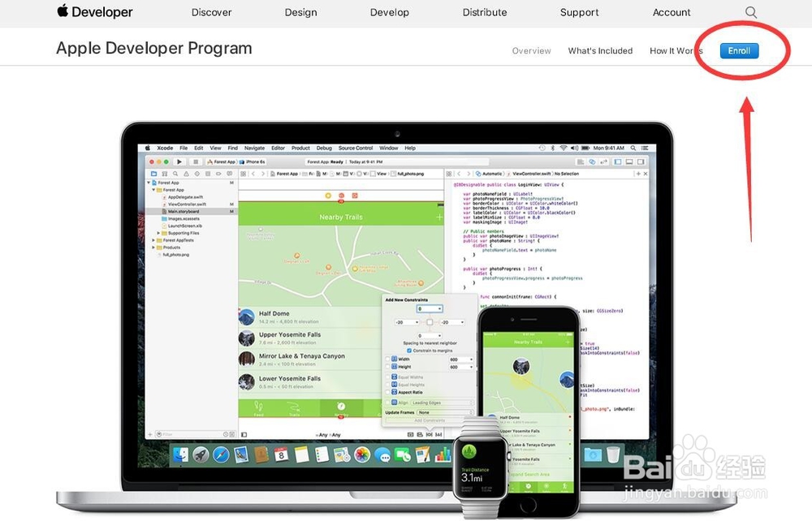
Task: Toggle the Width constraint checkbox
Action: pyautogui.click(x=387, y=359)
